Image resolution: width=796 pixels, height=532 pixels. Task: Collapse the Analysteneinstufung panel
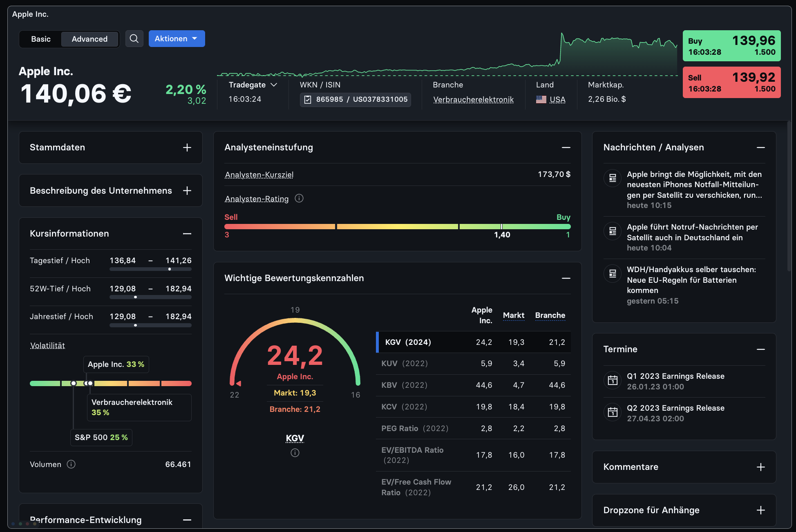566,148
